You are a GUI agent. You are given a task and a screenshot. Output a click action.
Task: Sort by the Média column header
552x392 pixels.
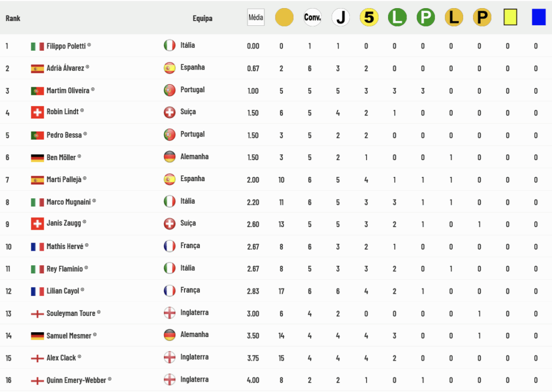point(256,17)
